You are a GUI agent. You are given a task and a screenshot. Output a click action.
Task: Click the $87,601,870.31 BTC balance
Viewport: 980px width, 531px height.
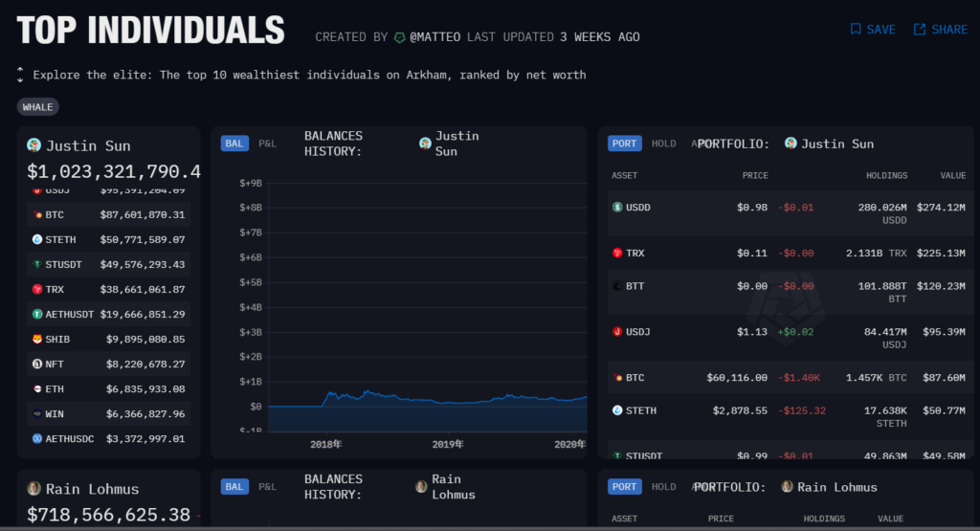pos(143,215)
